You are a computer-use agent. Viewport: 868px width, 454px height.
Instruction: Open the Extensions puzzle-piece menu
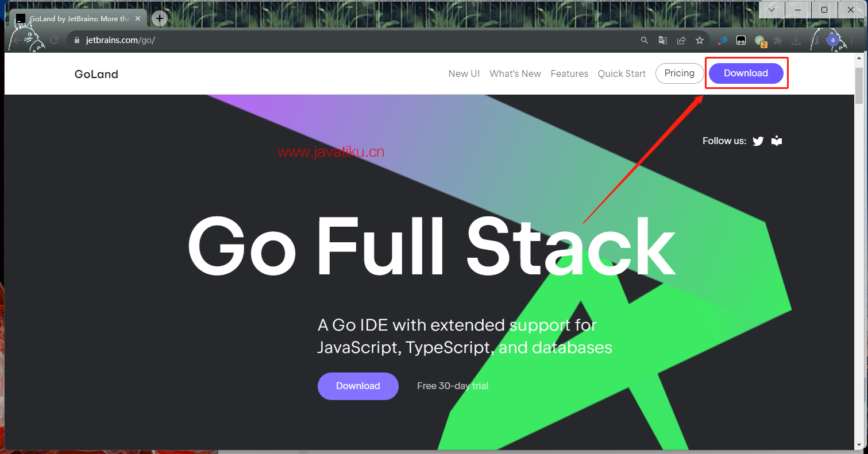778,40
